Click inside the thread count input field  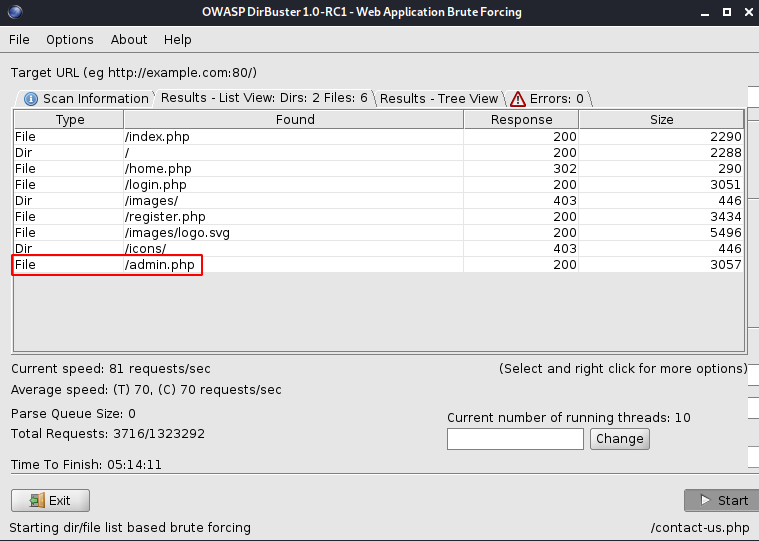pos(515,439)
